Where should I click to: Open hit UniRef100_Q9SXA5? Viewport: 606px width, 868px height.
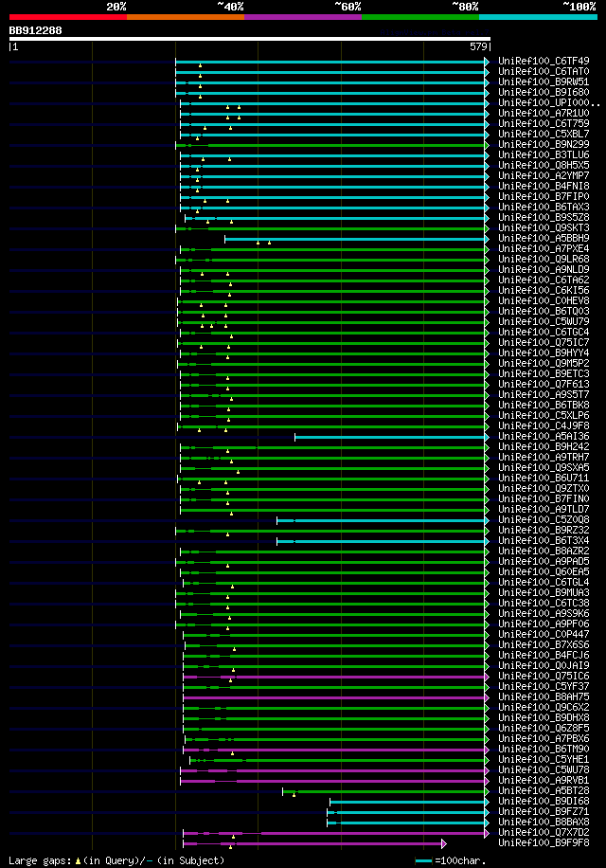(544, 468)
